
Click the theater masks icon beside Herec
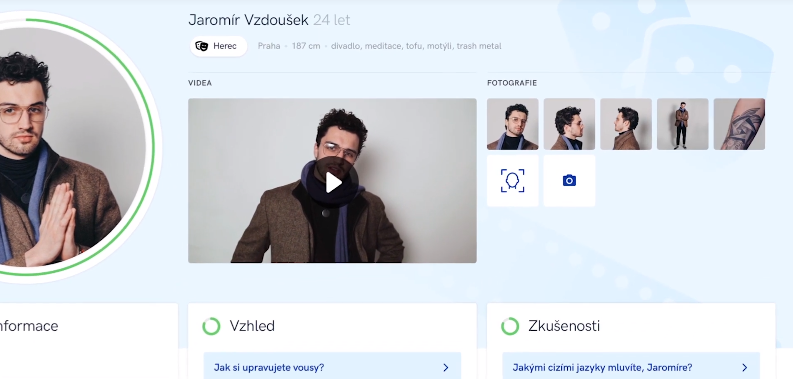(202, 46)
